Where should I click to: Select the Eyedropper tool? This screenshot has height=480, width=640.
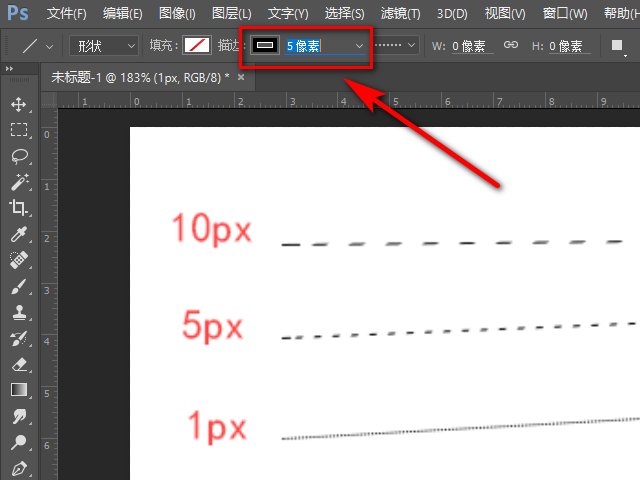18,234
